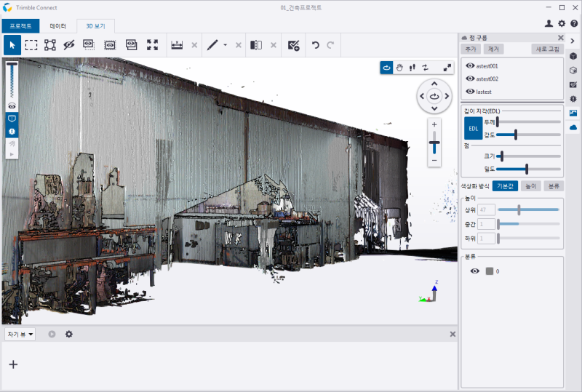Click the undo arrow in toolbar
This screenshot has height=392, width=582.
315,45
